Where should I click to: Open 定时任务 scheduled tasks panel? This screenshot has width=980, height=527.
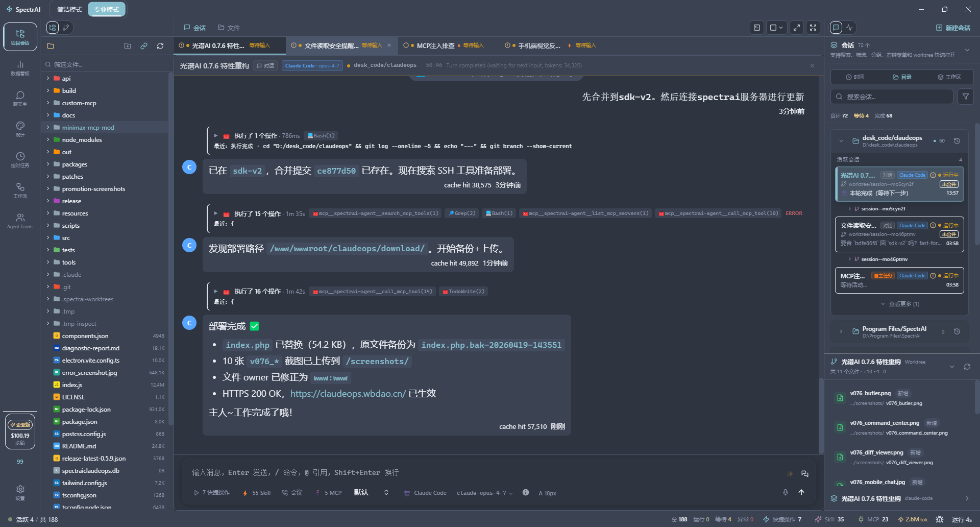coord(20,159)
